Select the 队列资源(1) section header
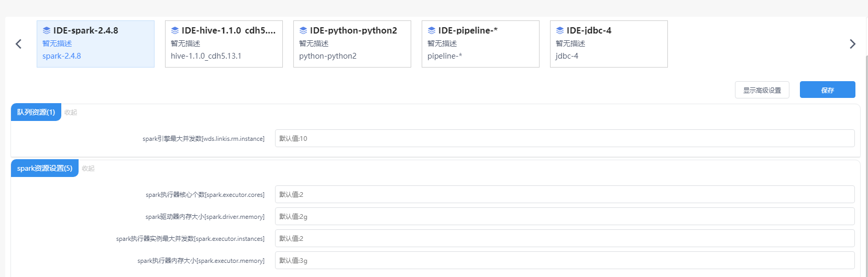 pos(36,112)
